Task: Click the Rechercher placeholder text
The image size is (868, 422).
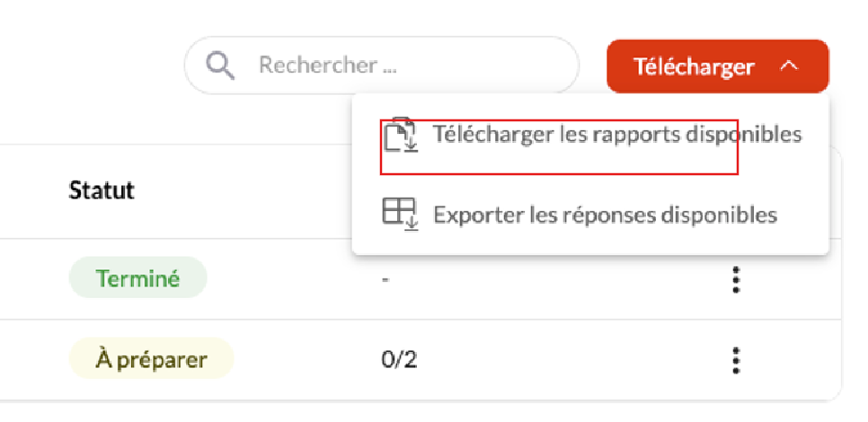Action: coord(328,66)
